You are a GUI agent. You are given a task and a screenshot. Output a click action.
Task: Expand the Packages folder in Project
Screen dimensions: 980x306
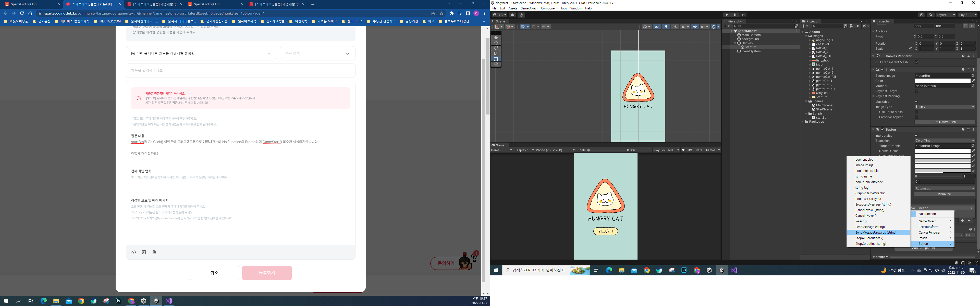(803, 122)
